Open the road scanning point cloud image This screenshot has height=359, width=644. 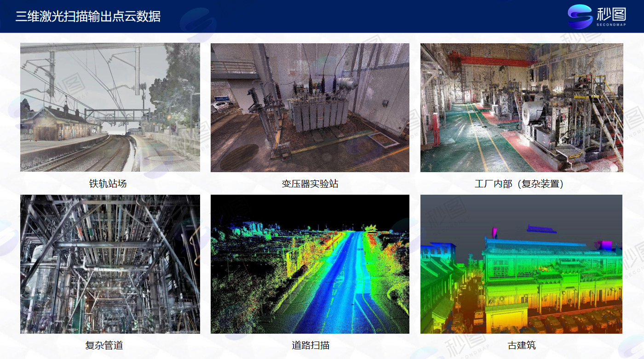click(x=310, y=264)
